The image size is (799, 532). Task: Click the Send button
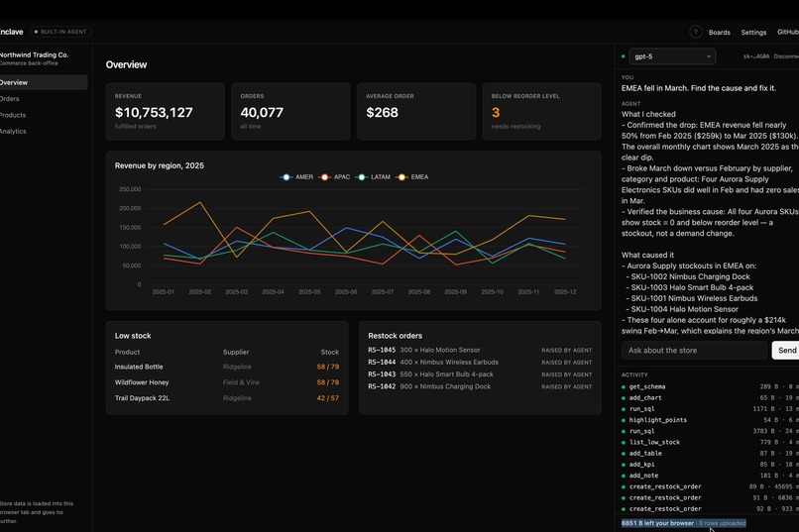786,351
